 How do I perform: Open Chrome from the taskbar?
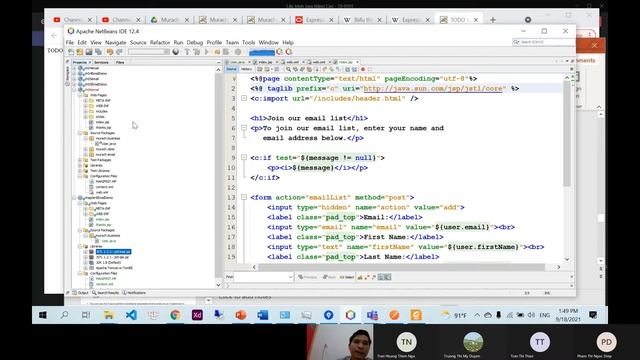175,315
